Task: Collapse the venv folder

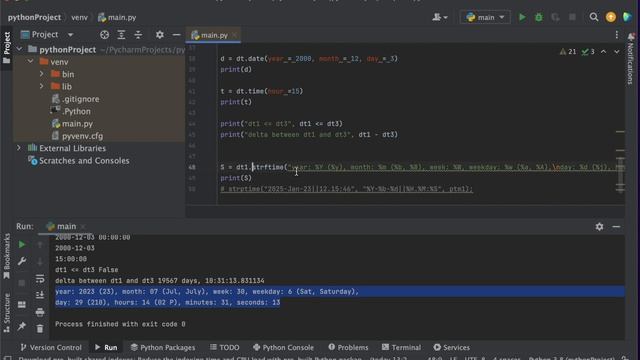Action: (x=31, y=62)
